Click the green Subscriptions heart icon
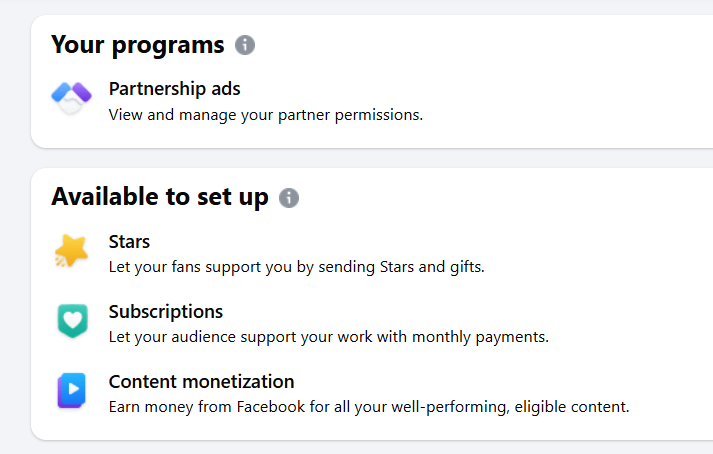 (71, 321)
